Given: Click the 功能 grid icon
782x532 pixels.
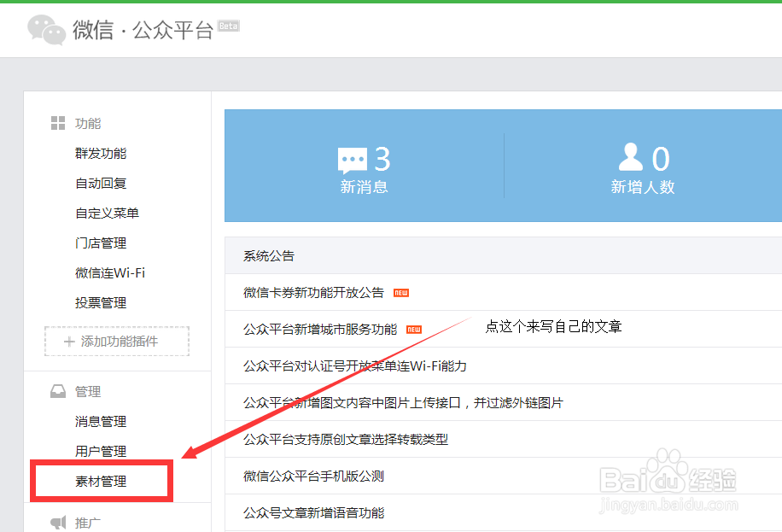Looking at the screenshot, I should coord(58,123).
